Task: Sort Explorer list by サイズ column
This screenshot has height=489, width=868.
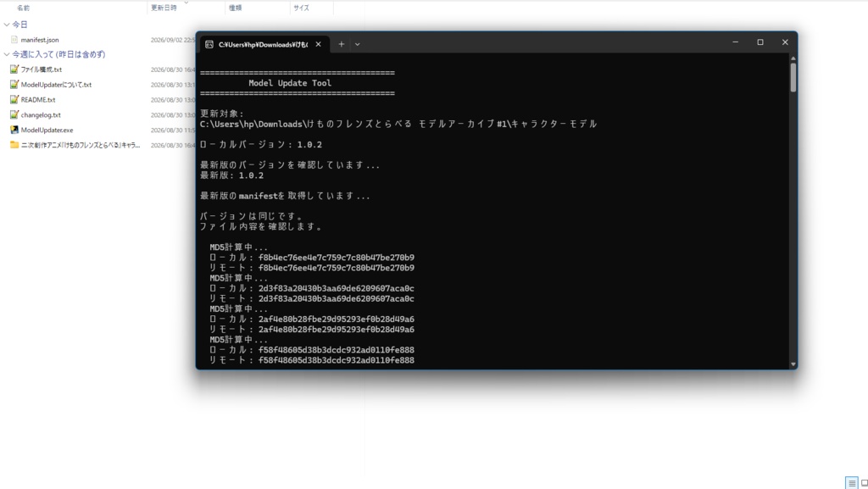Action: click(301, 8)
